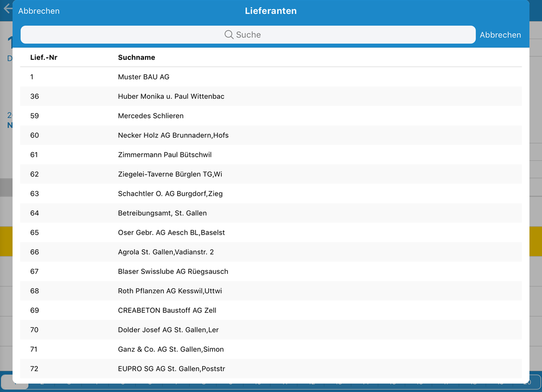Screen dimensions: 542x392
Task: Select EUPRO SG AG St. Gallen,Poststr
Action: [x=270, y=369]
